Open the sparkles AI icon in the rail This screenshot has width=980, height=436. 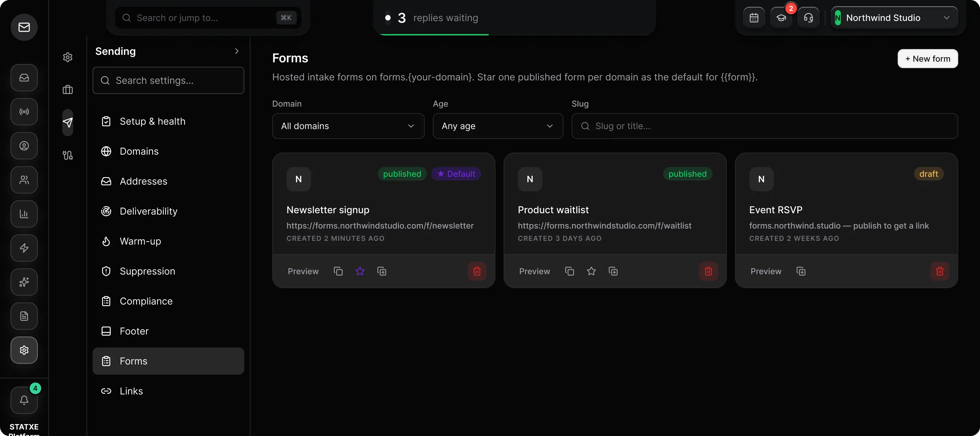click(24, 282)
